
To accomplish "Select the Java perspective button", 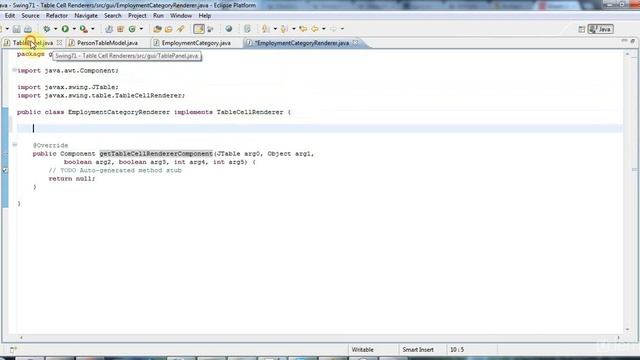I will point(600,29).
